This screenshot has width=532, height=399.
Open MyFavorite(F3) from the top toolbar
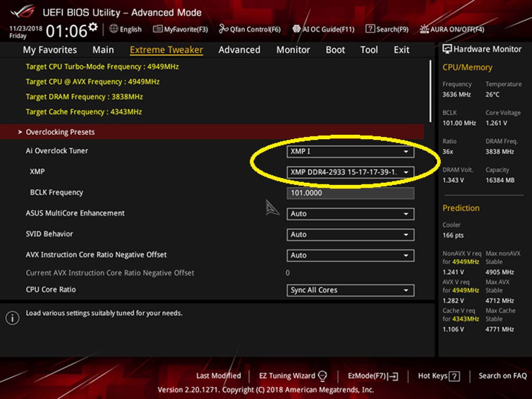180,29
